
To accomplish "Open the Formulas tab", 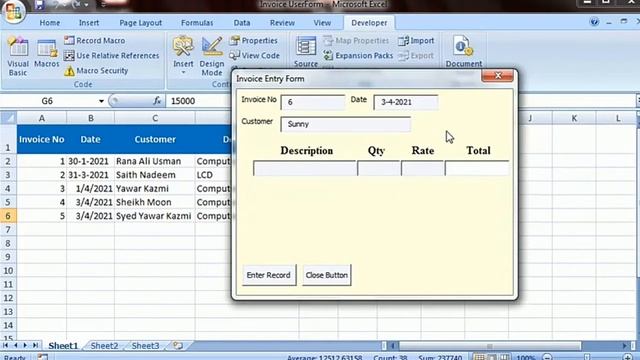I will point(197,23).
